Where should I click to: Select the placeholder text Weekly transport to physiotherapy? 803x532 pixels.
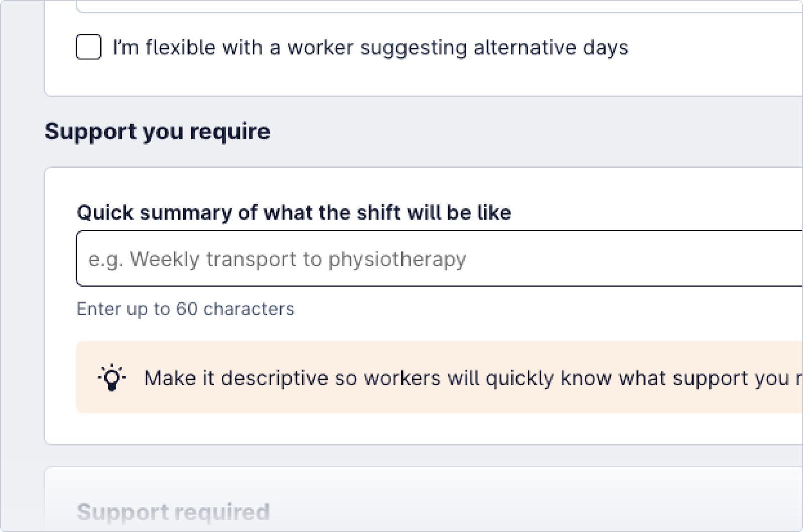tap(277, 259)
